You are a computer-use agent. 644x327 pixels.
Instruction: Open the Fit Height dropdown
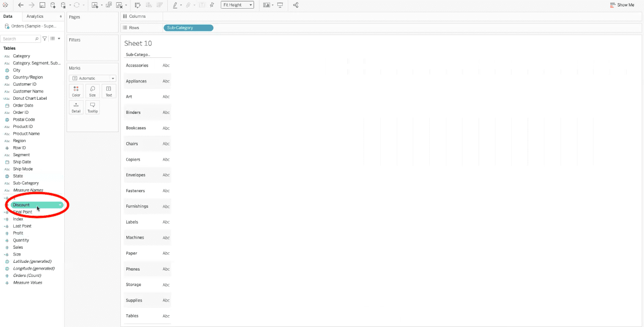click(237, 5)
